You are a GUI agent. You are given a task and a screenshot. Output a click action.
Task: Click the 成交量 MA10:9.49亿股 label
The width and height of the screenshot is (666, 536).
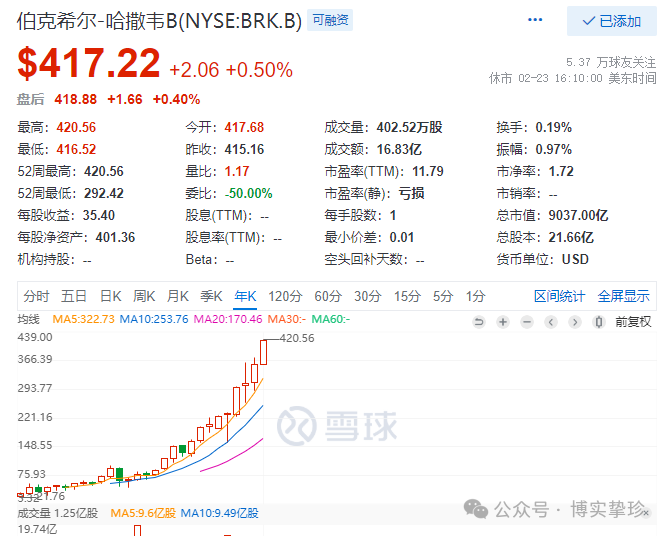click(220, 513)
